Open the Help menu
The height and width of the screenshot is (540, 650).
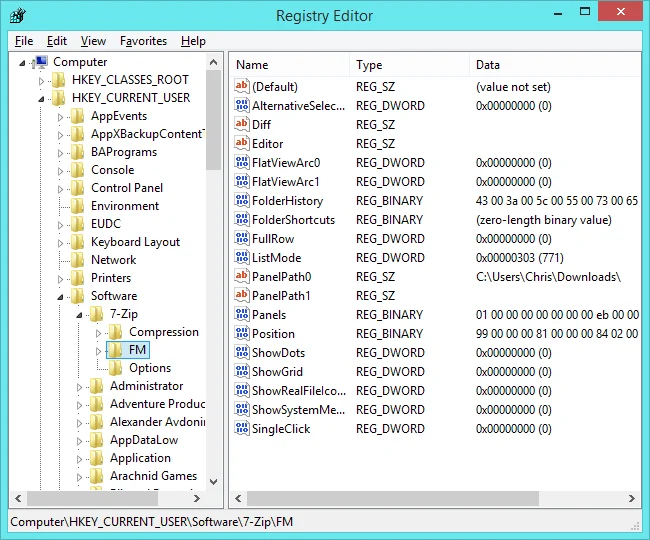pos(193,41)
